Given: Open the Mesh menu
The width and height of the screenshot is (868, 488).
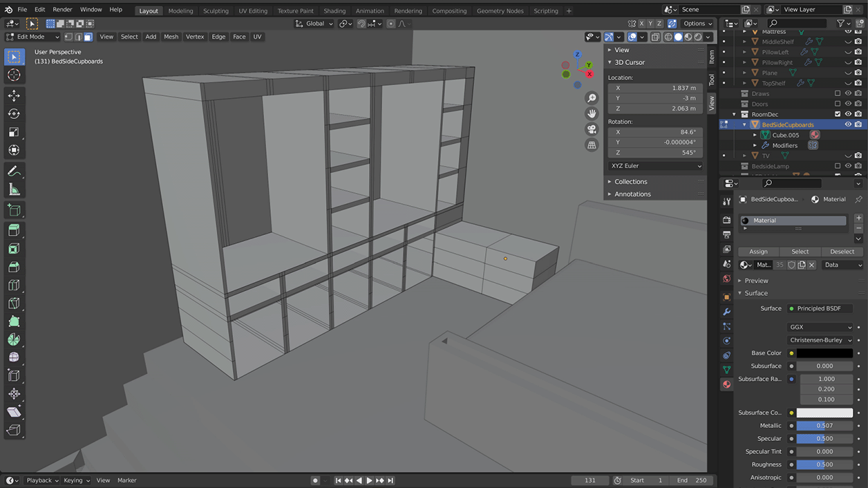Looking at the screenshot, I should (171, 37).
